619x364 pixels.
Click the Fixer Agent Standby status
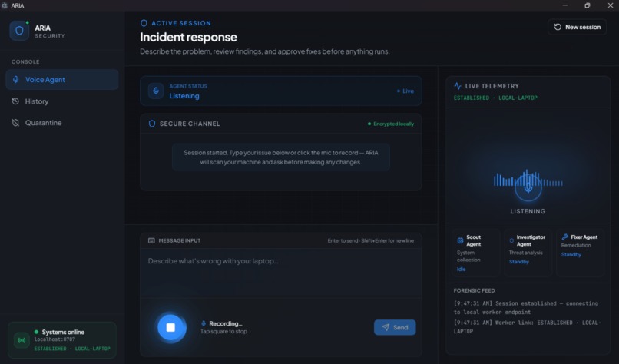[571, 255]
